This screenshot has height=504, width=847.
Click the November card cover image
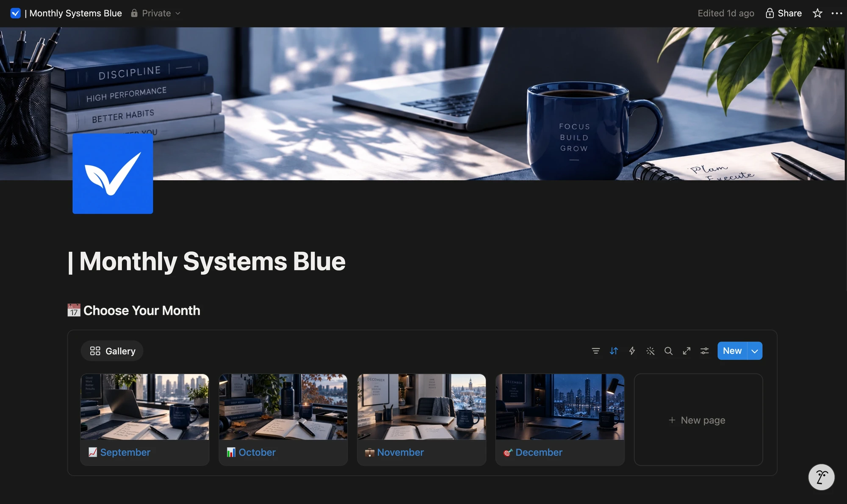[x=421, y=407]
